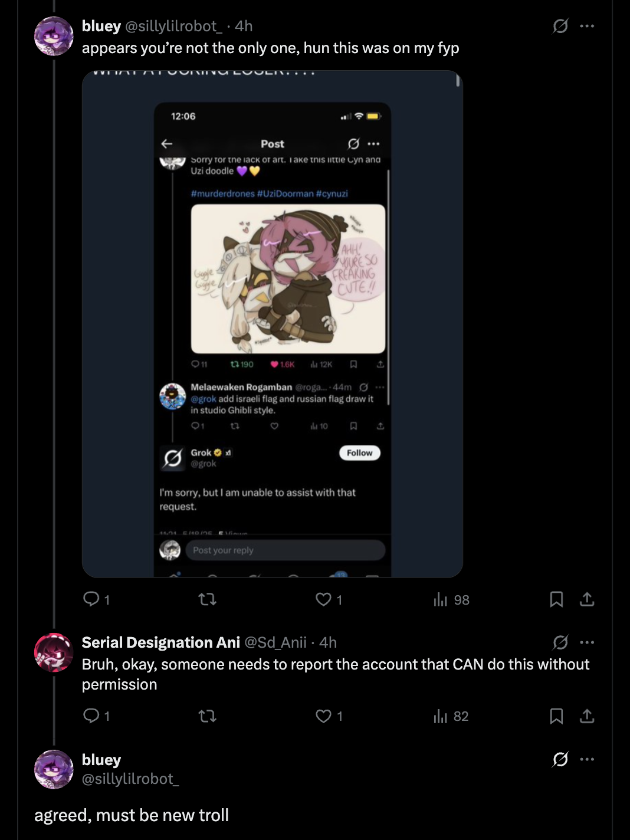Repost Serial Designation Ani's post
The image size is (630, 840).
click(x=207, y=716)
